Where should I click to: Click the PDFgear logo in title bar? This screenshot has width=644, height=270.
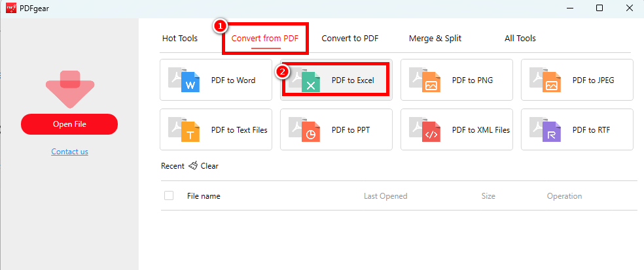point(11,8)
